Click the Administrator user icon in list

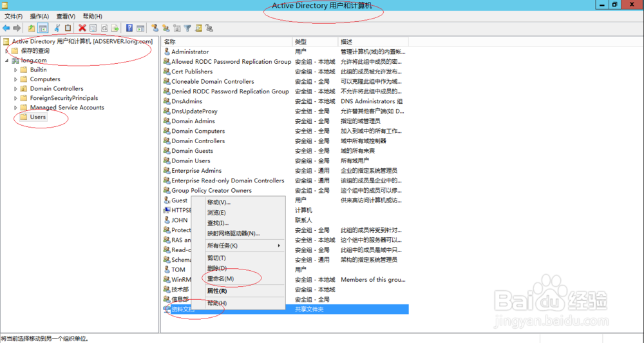pos(167,52)
